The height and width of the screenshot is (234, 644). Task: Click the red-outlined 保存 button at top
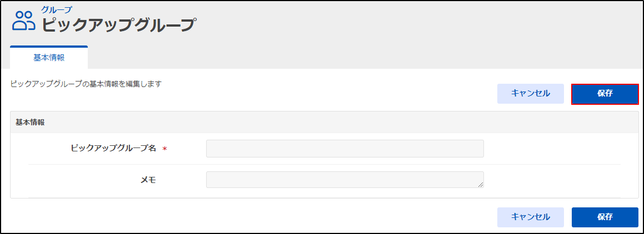click(605, 94)
